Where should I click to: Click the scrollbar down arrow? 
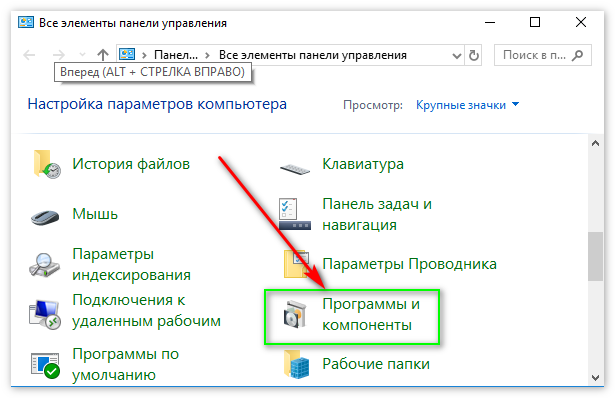pyautogui.click(x=595, y=378)
